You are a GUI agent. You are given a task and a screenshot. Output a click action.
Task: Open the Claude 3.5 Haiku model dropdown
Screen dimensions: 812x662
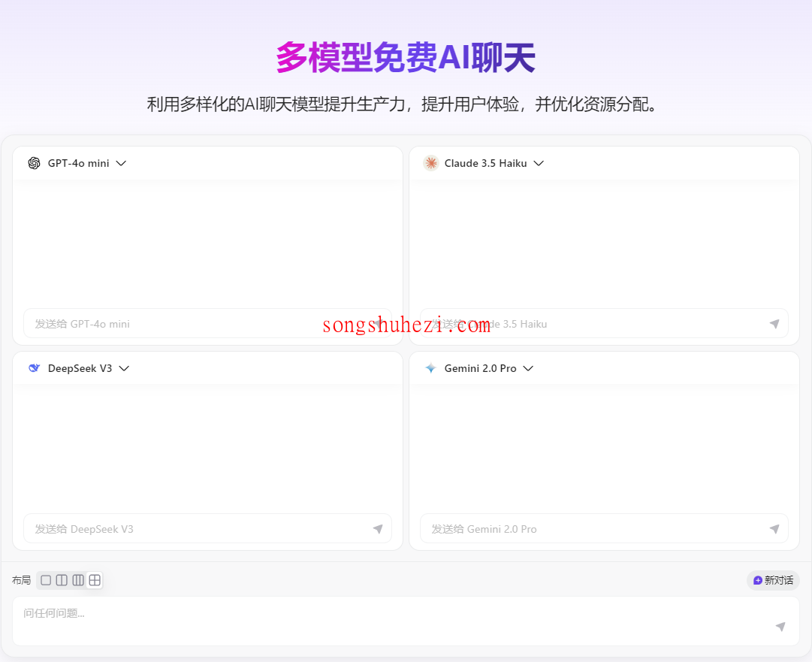539,163
